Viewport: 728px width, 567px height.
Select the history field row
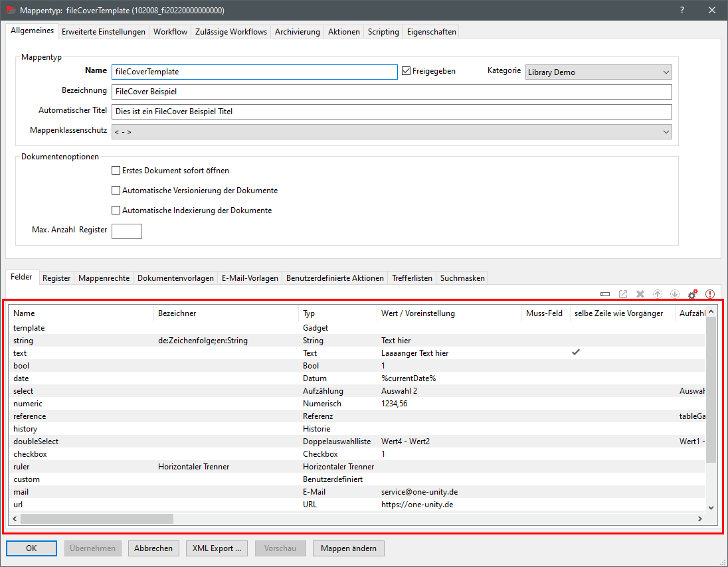click(x=357, y=429)
